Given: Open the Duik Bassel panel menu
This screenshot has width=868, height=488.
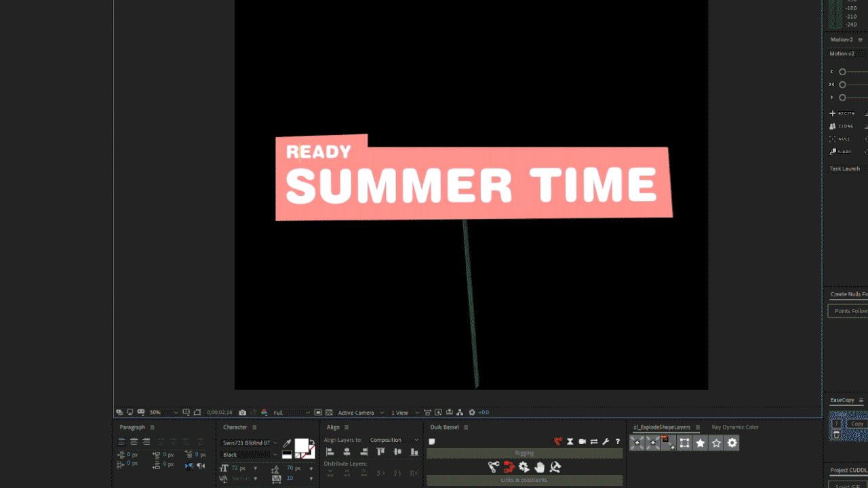Looking at the screenshot, I should click(x=466, y=428).
